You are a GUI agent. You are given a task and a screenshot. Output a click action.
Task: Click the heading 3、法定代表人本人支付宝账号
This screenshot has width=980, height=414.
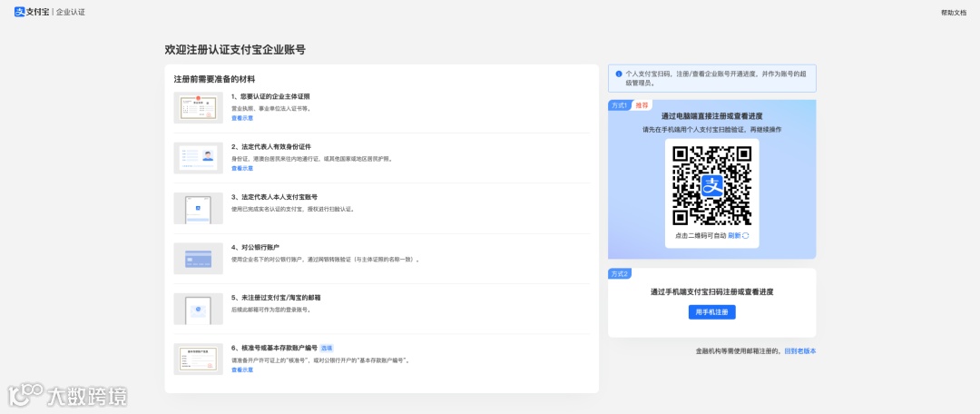[274, 197]
